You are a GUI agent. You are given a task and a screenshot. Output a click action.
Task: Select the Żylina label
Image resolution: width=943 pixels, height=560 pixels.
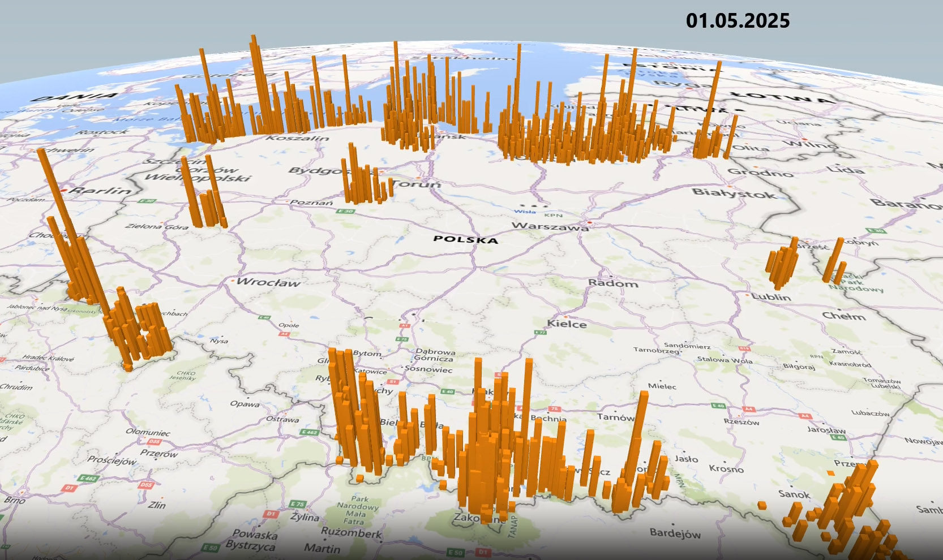click(x=305, y=517)
